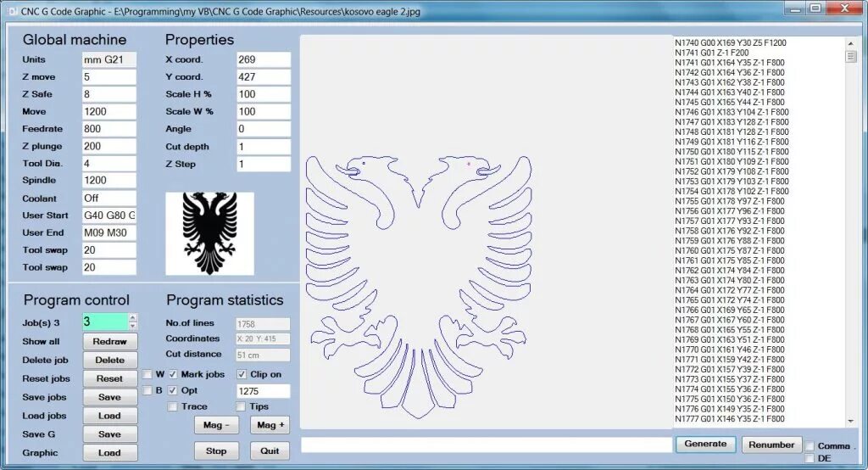
Task: Click the black eagle thumbnail image
Action: (210, 234)
